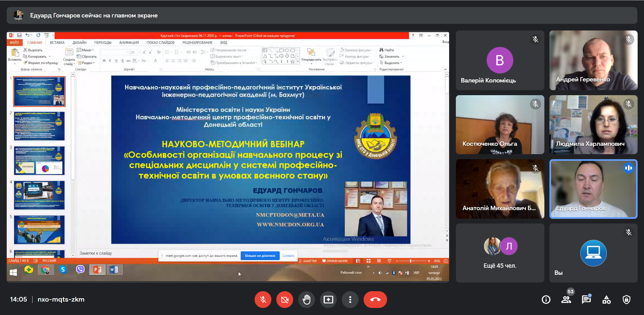This screenshot has height=315, width=644.
Task: Leave the call with red hang-up button
Action: point(375,300)
